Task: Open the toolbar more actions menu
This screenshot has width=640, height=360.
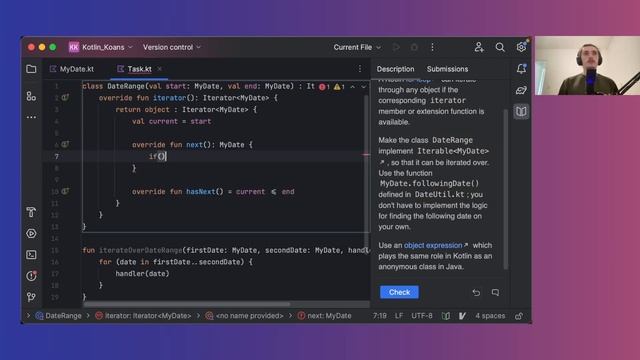Action: point(432,47)
